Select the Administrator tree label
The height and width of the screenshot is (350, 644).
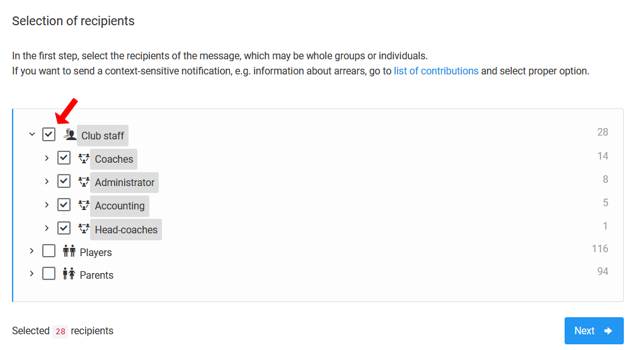(124, 182)
